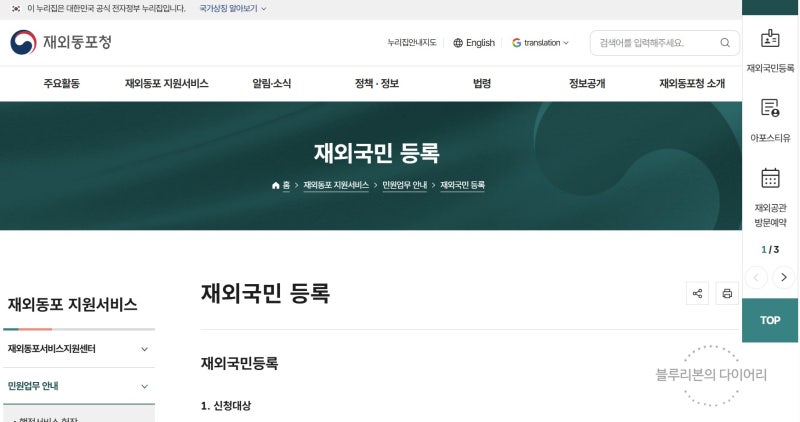800x422 pixels.
Task: Open the 재외동포청 소개 menu
Action: (x=692, y=84)
